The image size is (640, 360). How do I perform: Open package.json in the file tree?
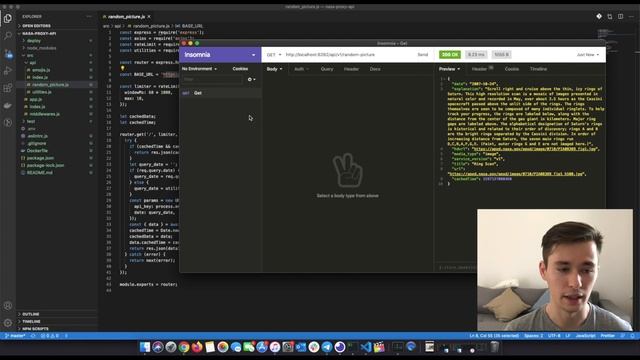pyautogui.click(x=40, y=158)
